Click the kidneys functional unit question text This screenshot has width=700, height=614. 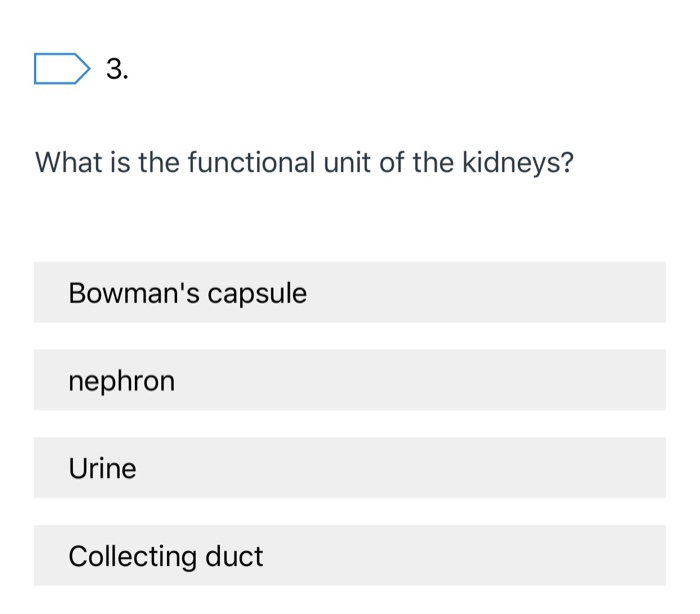[x=304, y=162]
